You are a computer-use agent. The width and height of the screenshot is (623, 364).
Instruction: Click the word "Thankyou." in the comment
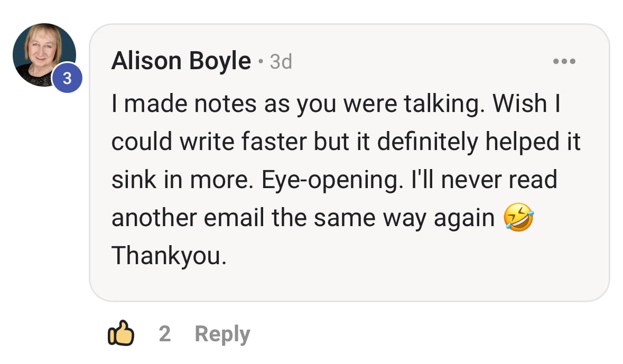click(x=169, y=256)
